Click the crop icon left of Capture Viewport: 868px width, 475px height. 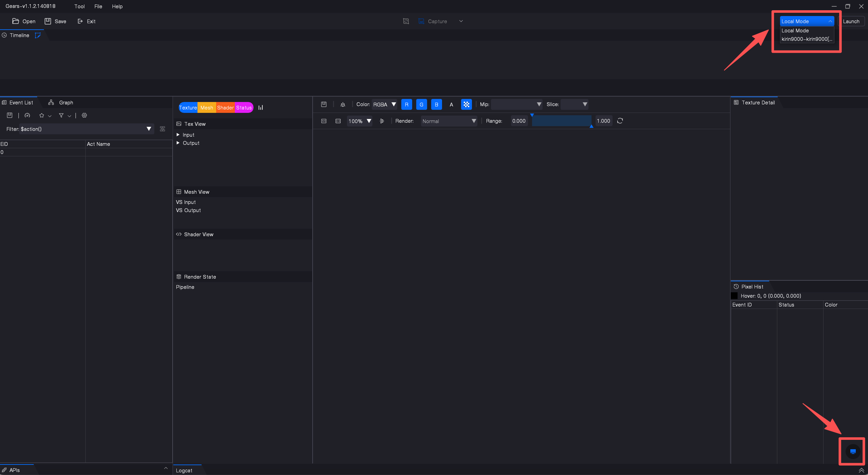coord(406,21)
